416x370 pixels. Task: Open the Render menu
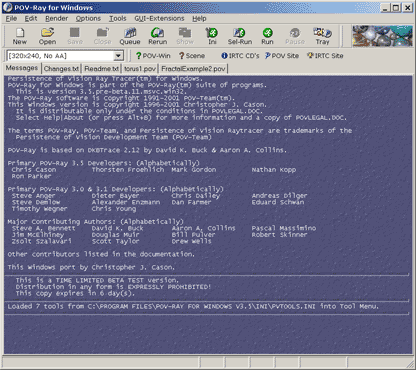(x=56, y=19)
